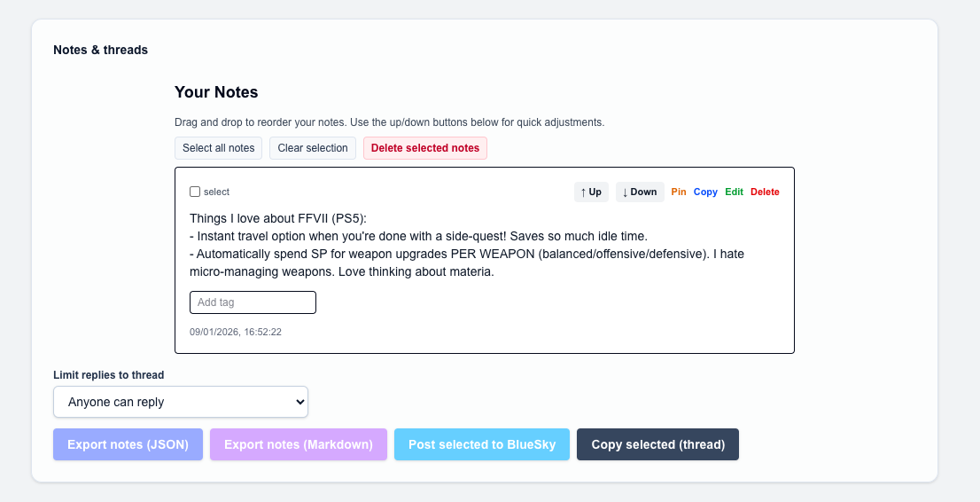This screenshot has width=980, height=502.
Task: Click the Notes & threads panel title
Action: tap(101, 50)
